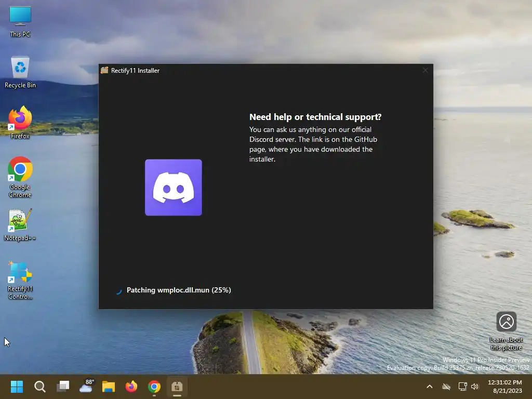Switch to Chrome on the taskbar
Image resolution: width=532 pixels, height=399 pixels.
(154, 387)
